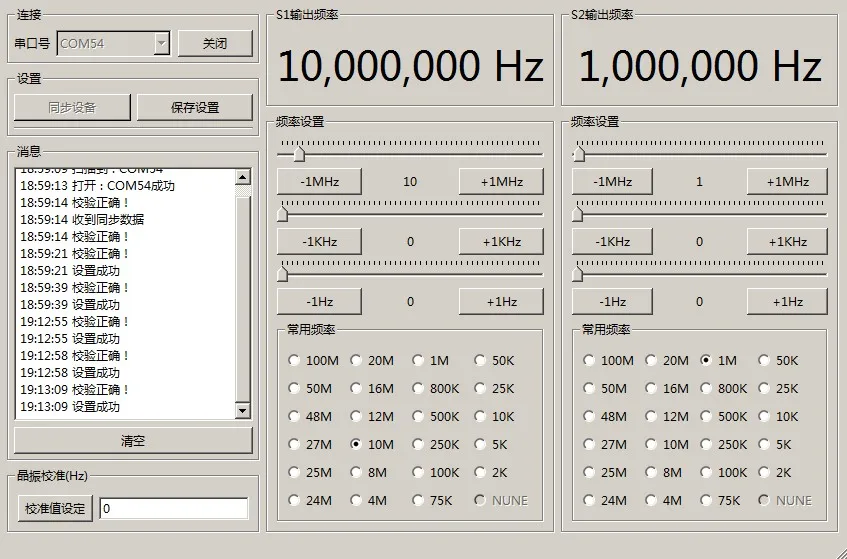Click the message log scroll-down arrow
Image resolution: width=847 pixels, height=559 pixels.
243,410
